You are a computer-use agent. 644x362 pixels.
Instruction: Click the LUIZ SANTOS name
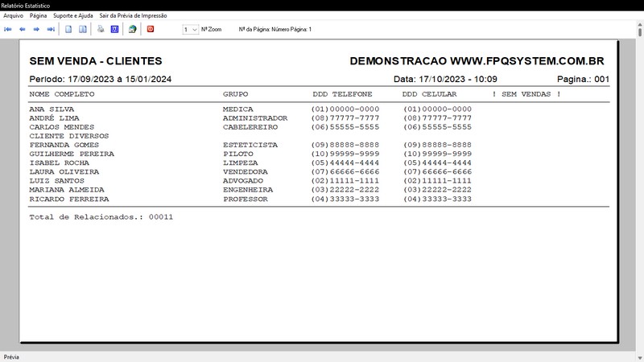click(56, 181)
